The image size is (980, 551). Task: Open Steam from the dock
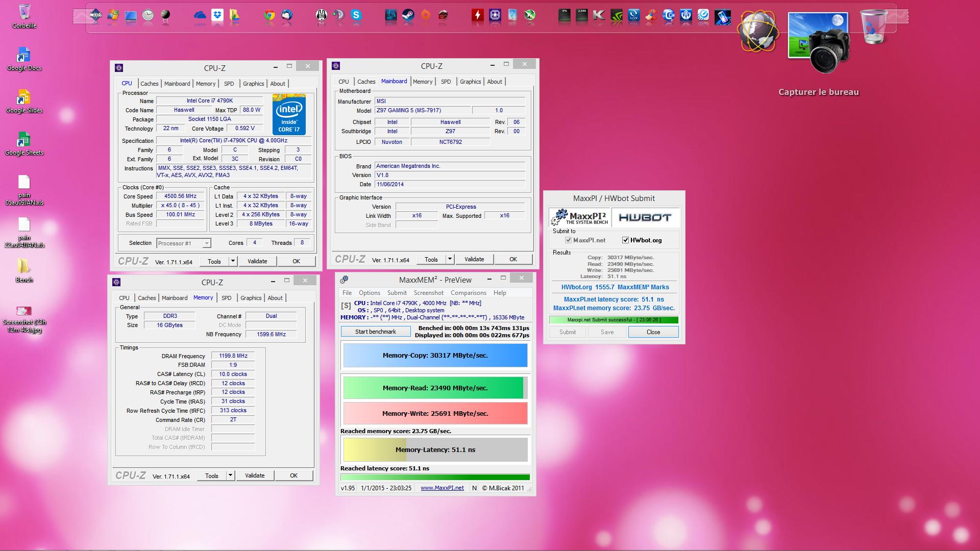[408, 15]
